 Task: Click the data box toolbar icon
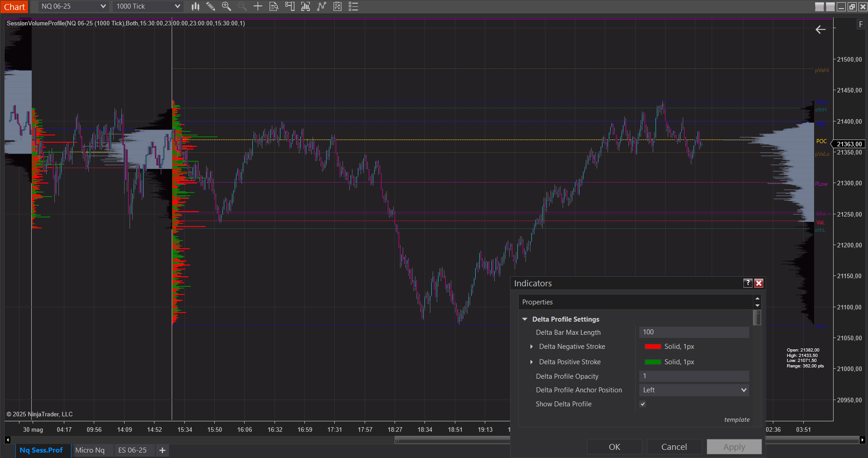(x=338, y=6)
